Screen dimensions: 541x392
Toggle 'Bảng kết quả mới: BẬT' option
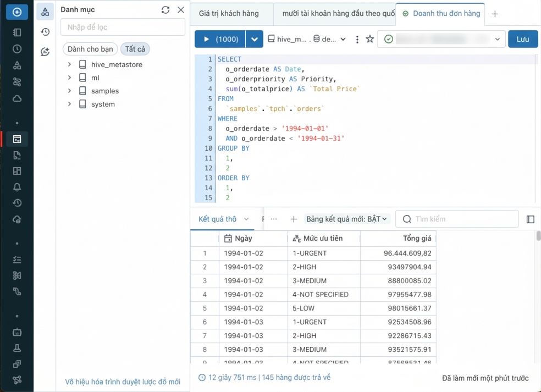pyautogui.click(x=347, y=219)
